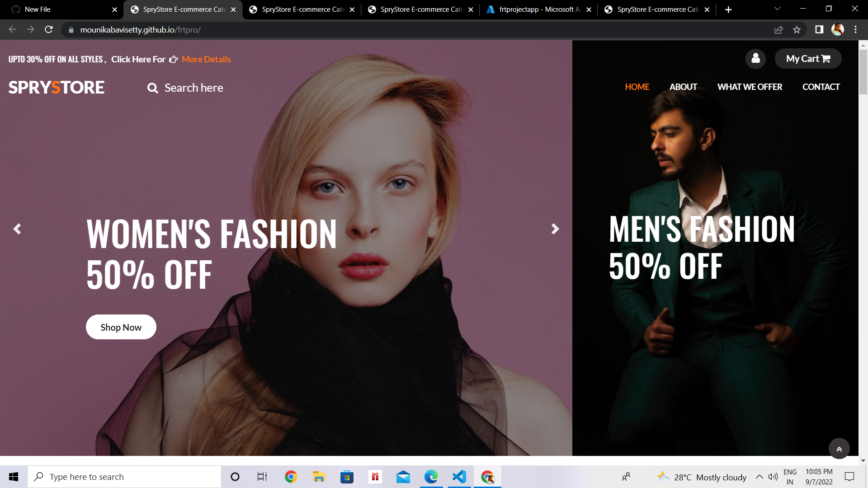Bookmark this page with star icon
Screen dimensions: 868x488
coord(797,30)
